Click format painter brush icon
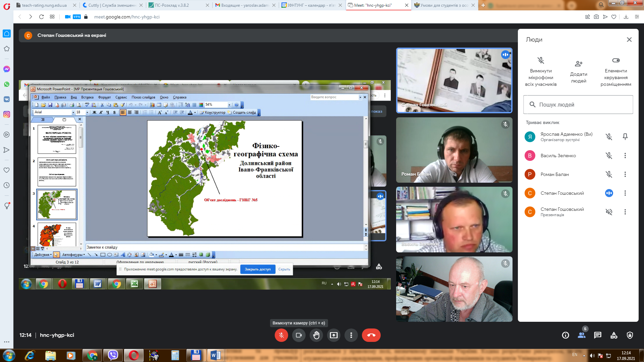644x362 pixels. (x=122, y=105)
